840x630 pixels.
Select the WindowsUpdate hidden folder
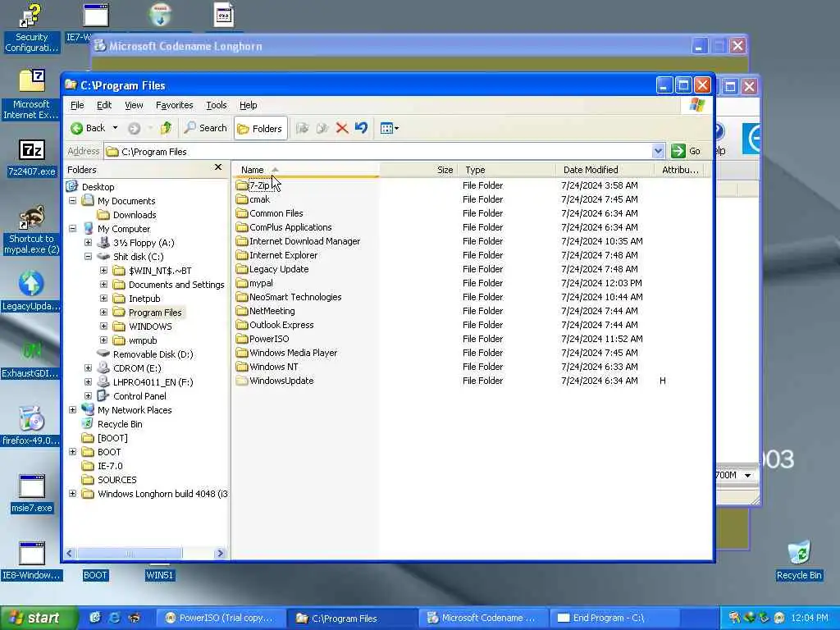pos(275,381)
